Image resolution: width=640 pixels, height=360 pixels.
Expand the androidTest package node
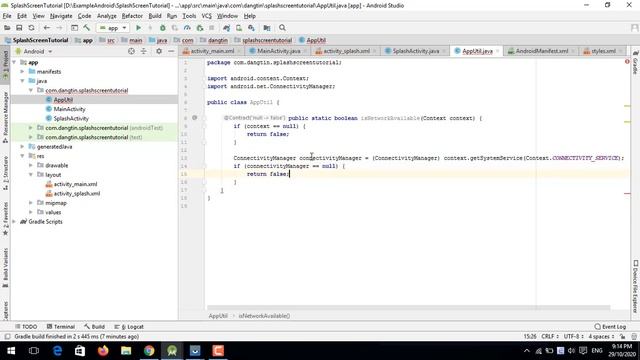pyautogui.click(x=31, y=128)
